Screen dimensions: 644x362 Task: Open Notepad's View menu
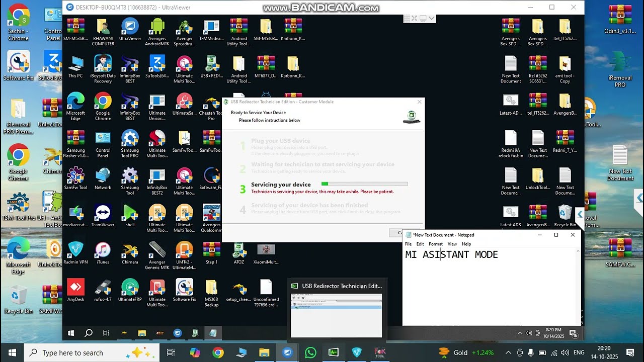tap(452, 244)
